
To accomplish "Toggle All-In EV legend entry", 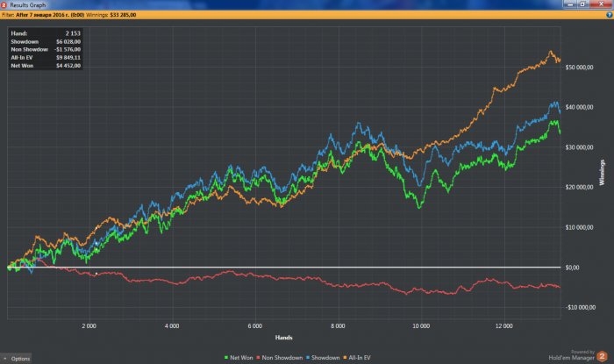I will [357, 357].
